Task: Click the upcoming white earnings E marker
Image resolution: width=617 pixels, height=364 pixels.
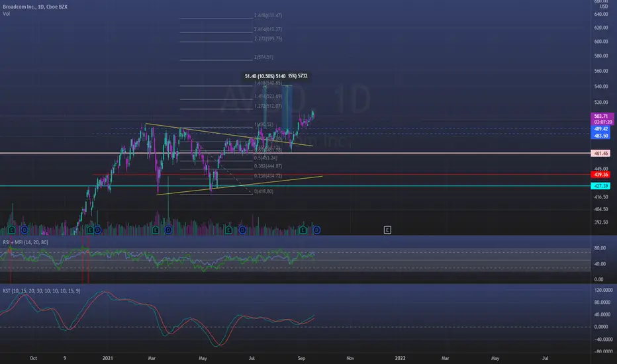Action: pos(387,230)
